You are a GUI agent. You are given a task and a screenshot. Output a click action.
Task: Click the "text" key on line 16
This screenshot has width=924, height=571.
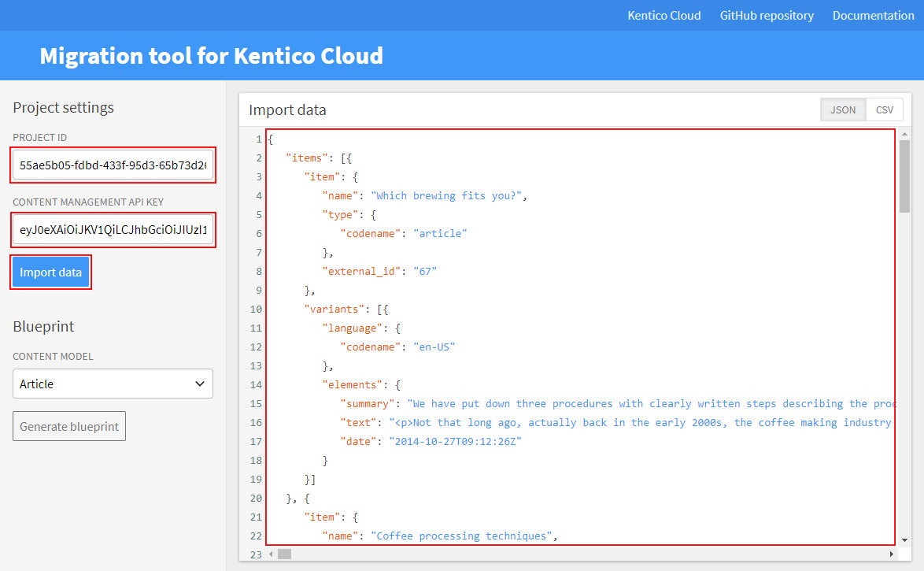pyautogui.click(x=358, y=422)
